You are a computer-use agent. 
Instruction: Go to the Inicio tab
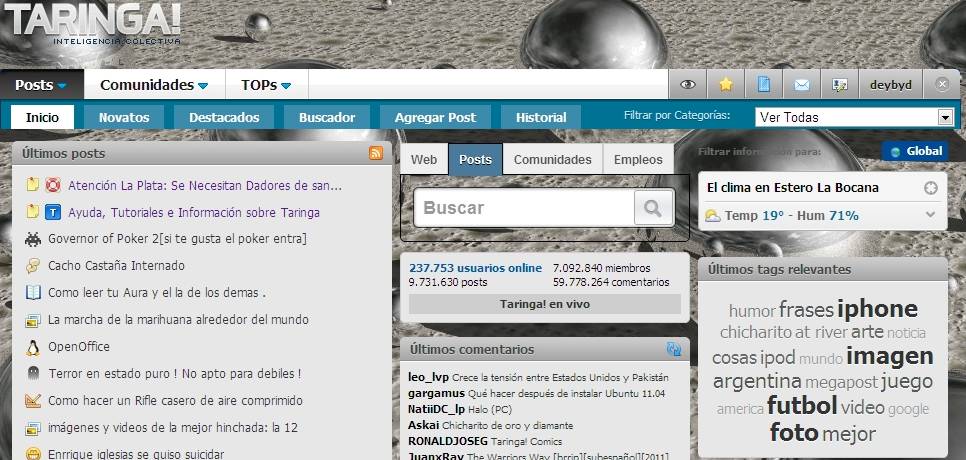pyautogui.click(x=43, y=118)
